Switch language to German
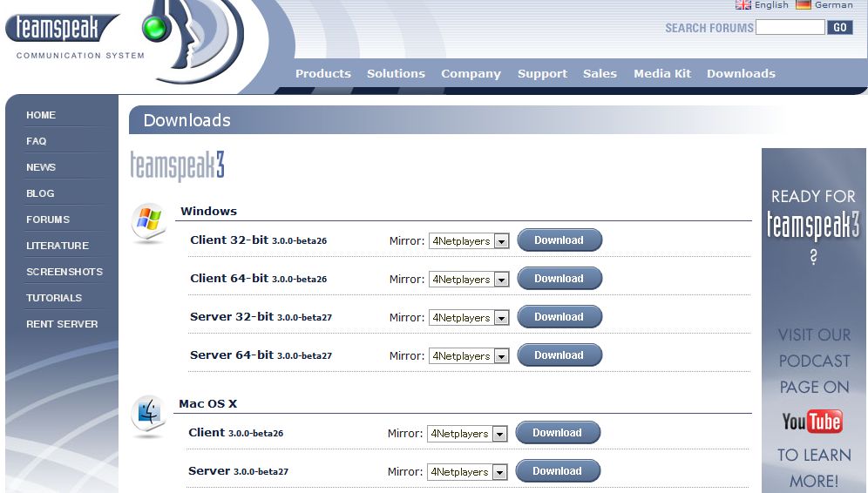This screenshot has height=493, width=868. tap(834, 5)
